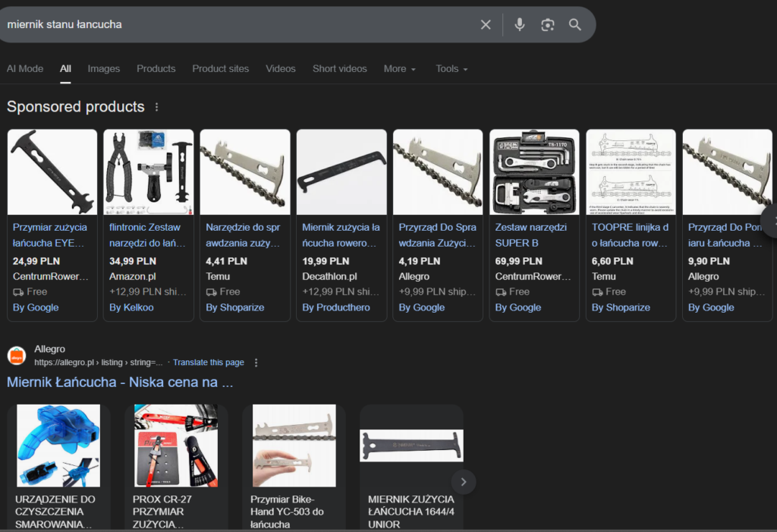Open the AI Mode tab
Viewport: 777px width, 532px height.
coord(25,68)
